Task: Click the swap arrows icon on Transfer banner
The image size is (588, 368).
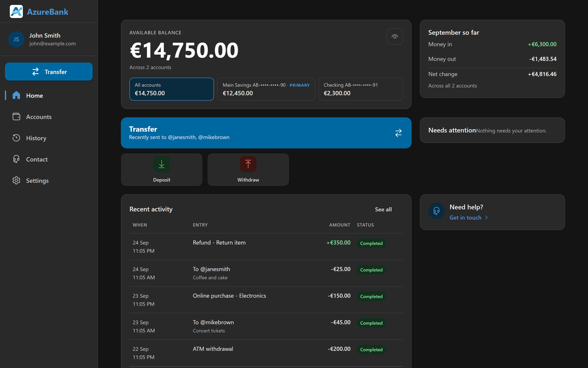Action: (398, 133)
